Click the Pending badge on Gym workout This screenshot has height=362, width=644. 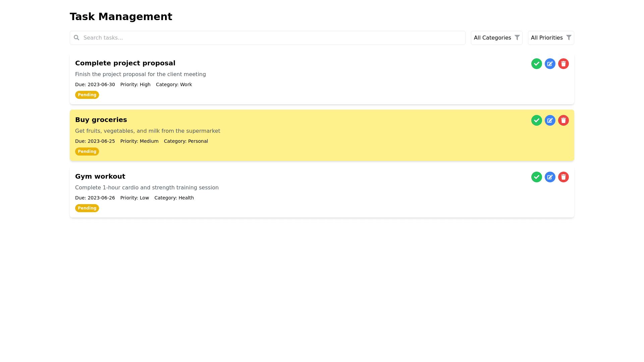(87, 208)
